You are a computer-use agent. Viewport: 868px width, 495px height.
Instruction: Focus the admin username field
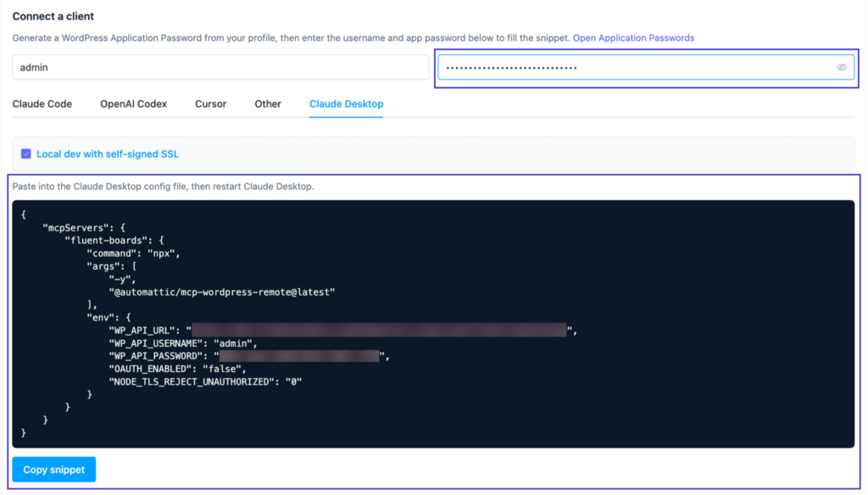tap(220, 68)
